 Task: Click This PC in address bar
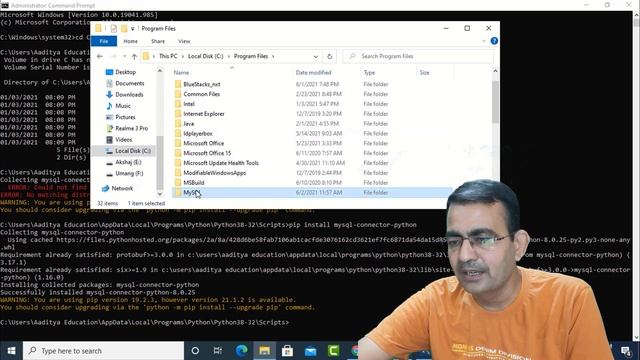168,56
